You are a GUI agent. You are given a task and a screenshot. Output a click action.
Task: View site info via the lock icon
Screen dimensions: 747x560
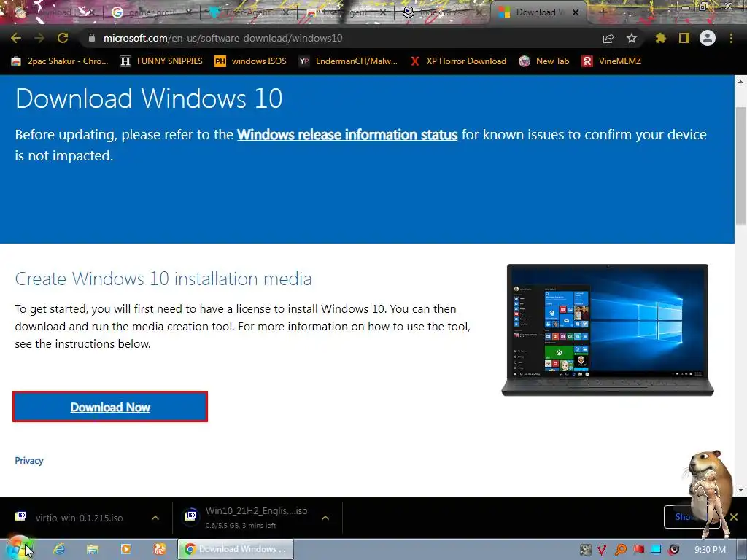pos(92,38)
